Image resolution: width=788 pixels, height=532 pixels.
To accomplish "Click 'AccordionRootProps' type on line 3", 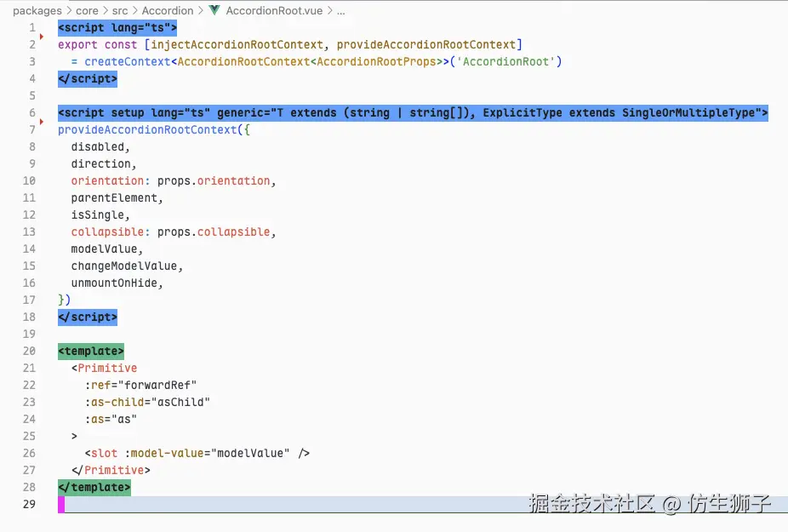I will pos(376,61).
